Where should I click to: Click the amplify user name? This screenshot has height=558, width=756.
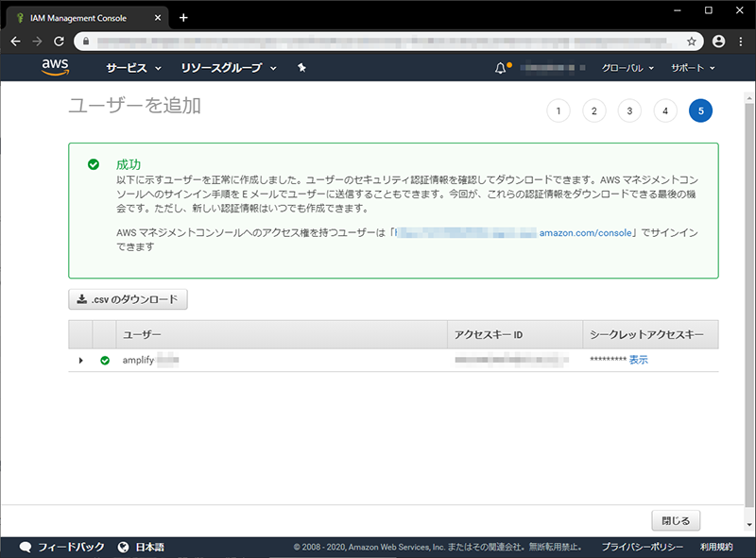click(150, 360)
